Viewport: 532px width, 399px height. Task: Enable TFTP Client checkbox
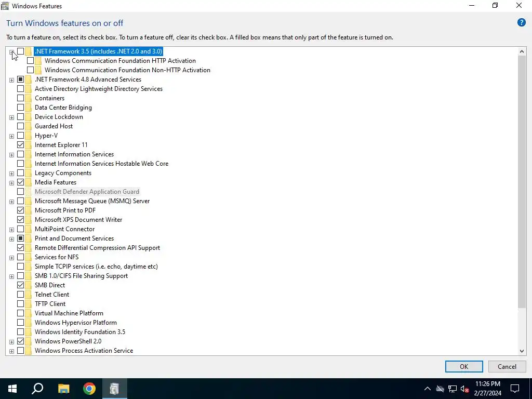[x=21, y=303]
